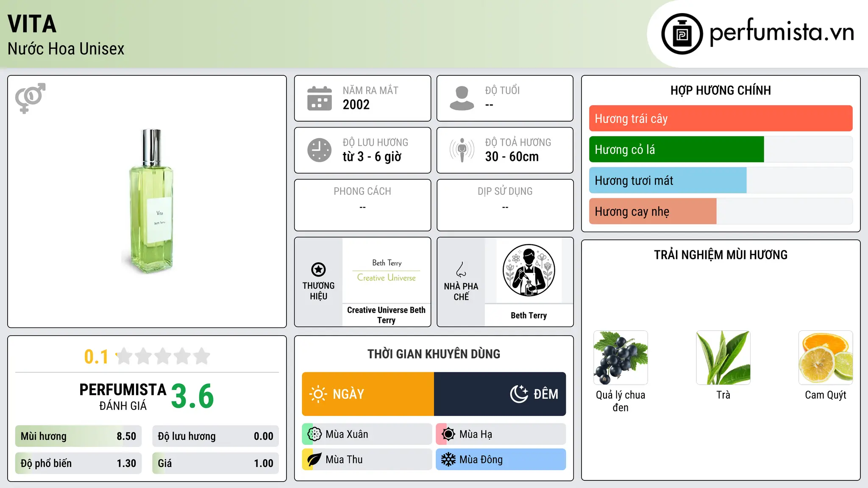Click the Perfumista đánh giá label
868x488 pixels.
[123, 396]
